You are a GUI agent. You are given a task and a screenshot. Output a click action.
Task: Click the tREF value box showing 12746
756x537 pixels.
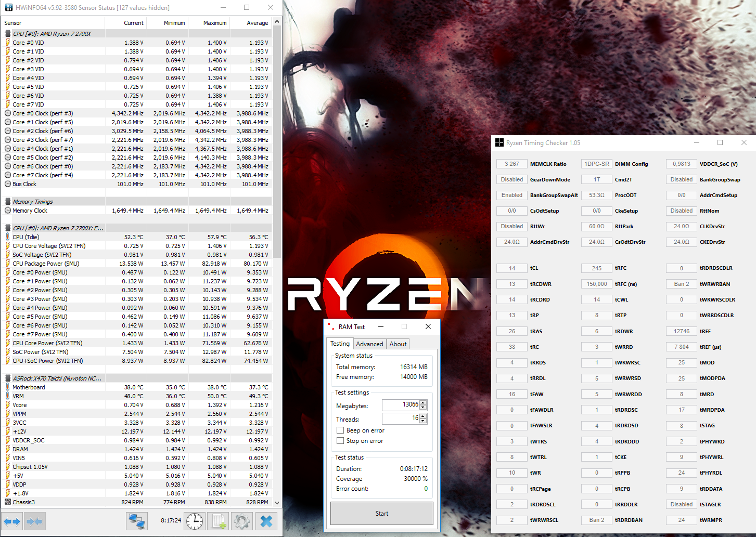(682, 331)
